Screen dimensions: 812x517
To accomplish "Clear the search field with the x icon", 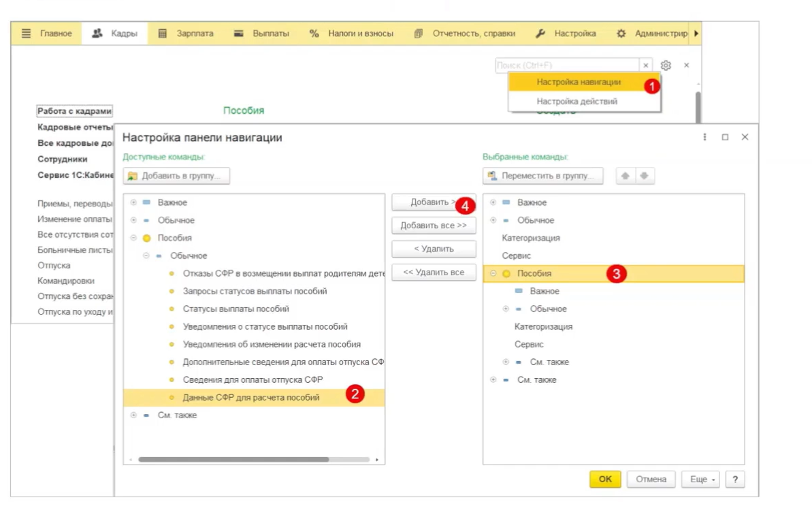I will 646,65.
